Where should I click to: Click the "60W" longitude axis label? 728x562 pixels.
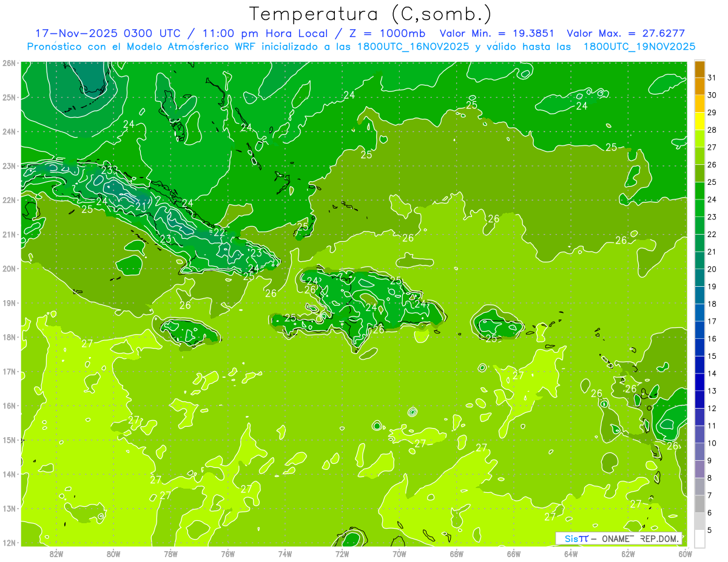[x=685, y=554]
